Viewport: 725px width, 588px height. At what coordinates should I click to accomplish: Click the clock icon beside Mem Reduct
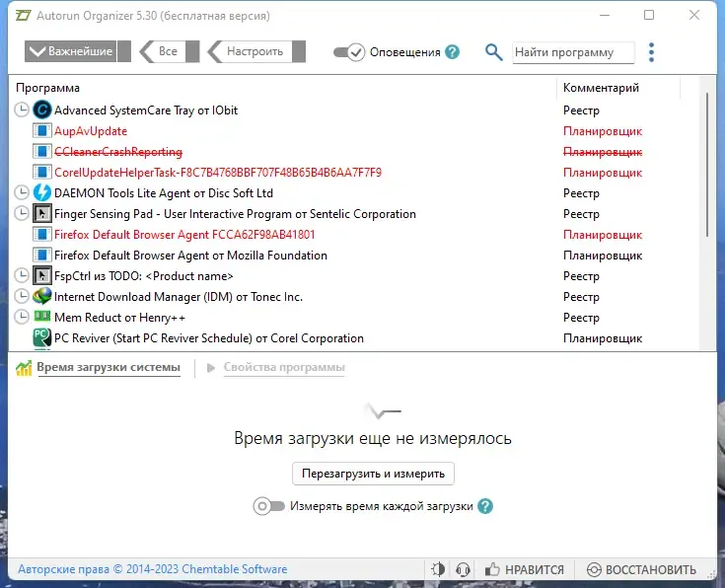tap(22, 317)
